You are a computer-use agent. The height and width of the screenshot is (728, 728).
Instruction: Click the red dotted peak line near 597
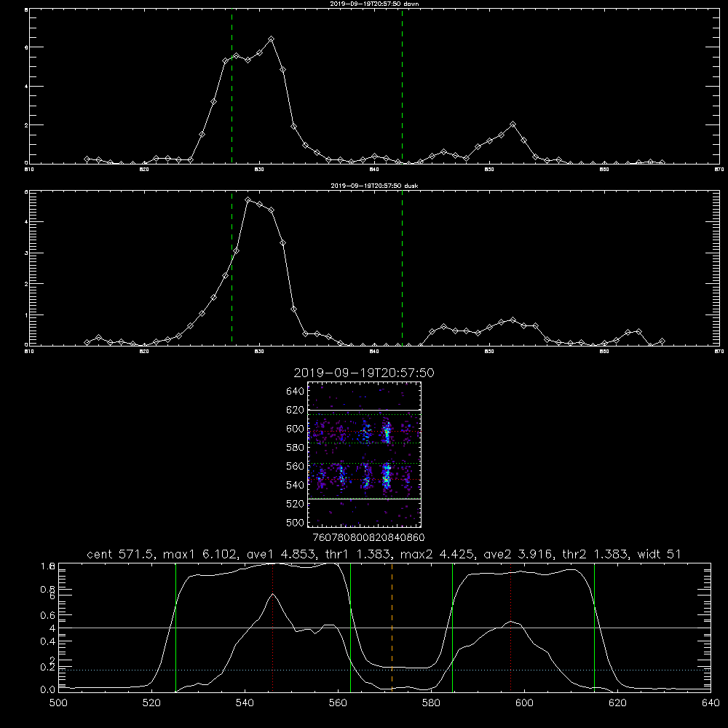pyautogui.click(x=511, y=628)
